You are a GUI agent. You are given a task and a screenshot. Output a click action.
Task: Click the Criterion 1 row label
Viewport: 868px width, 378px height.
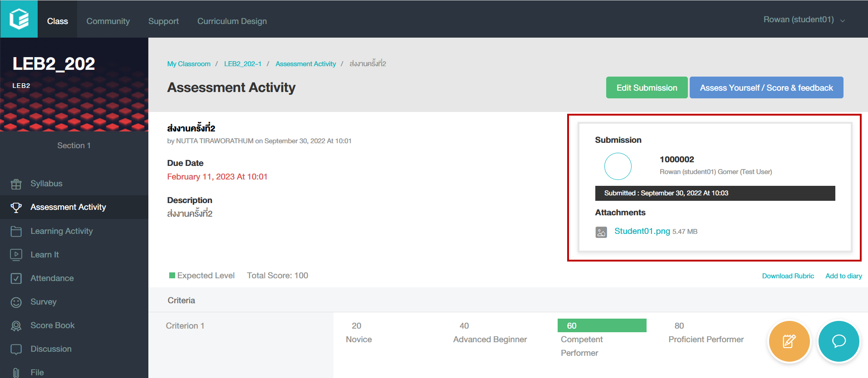coord(185,326)
